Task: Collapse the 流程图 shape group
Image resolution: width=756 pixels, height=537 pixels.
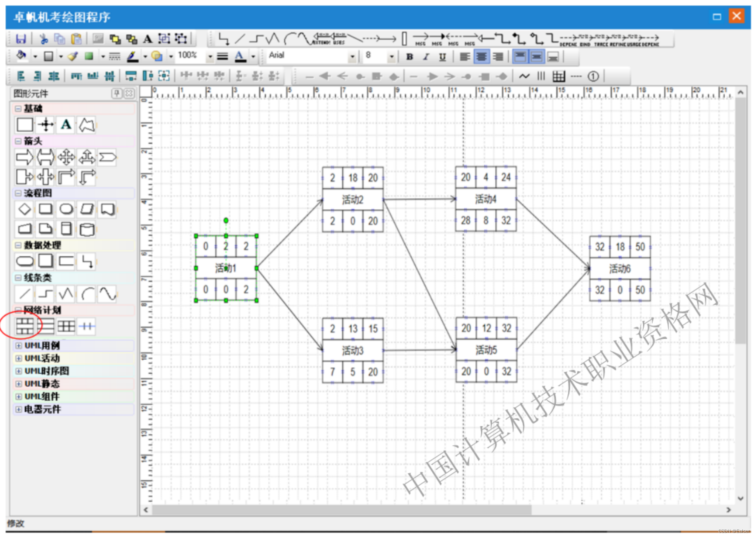Action: click(x=18, y=193)
